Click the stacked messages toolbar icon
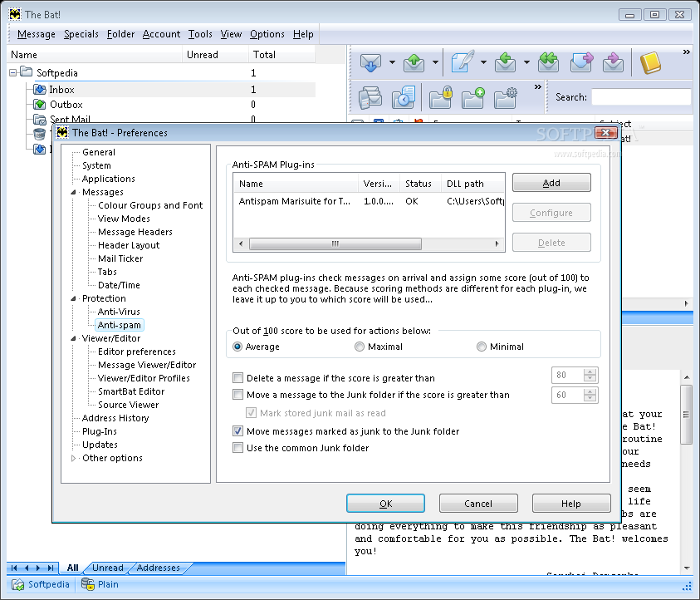 (370, 97)
